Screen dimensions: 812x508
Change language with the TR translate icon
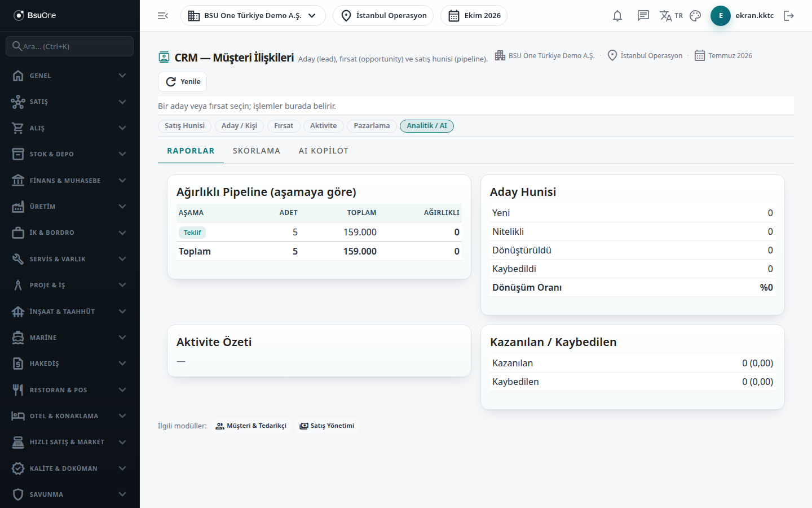click(x=671, y=16)
